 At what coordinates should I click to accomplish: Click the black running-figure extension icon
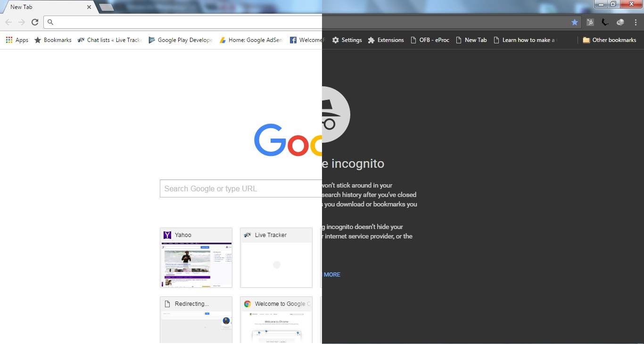605,22
